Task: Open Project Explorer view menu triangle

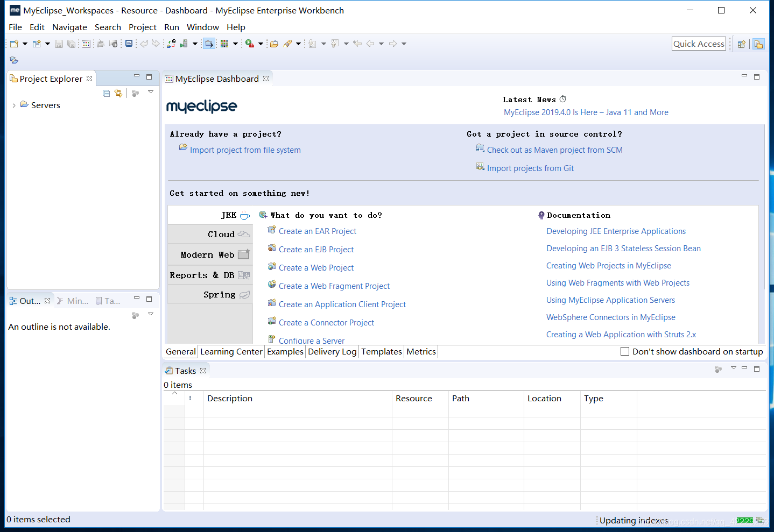Action: (151, 92)
